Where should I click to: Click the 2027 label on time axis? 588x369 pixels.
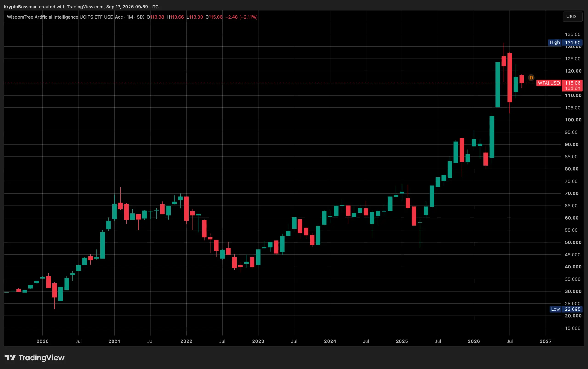546,341
